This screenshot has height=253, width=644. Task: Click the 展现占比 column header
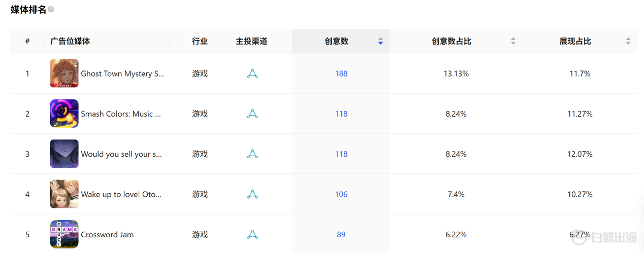[575, 41]
